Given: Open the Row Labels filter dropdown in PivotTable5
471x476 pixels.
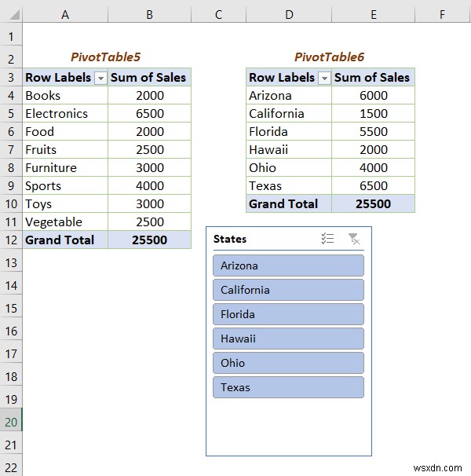Looking at the screenshot, I should (x=100, y=79).
